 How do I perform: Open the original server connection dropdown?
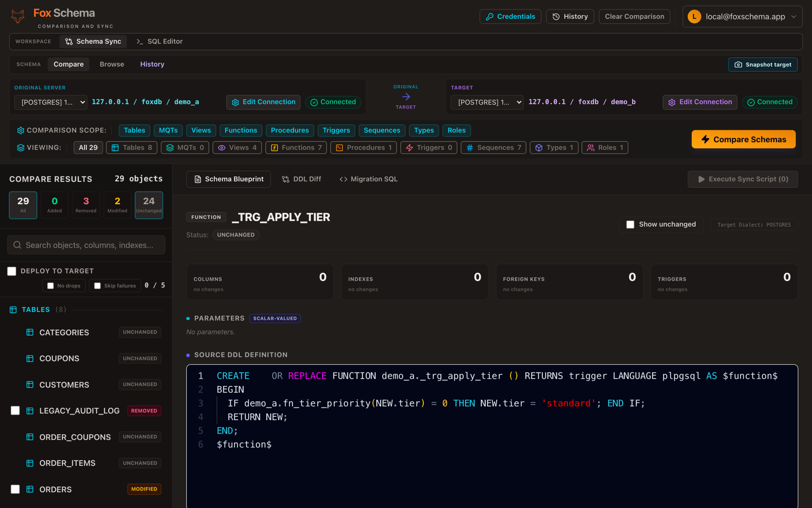(x=50, y=102)
